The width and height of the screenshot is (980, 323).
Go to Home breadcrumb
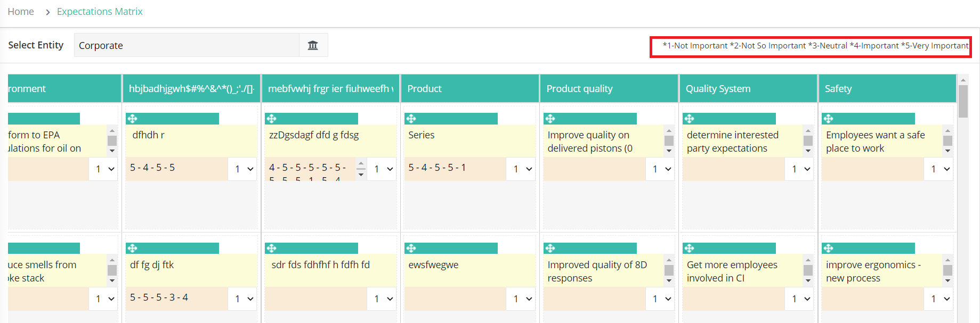pyautogui.click(x=21, y=12)
